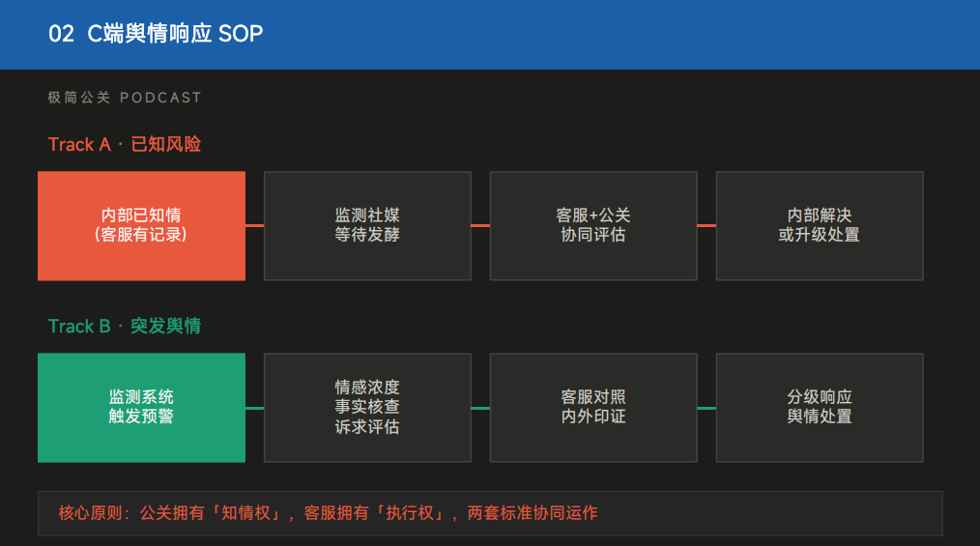Click the "Track A · 已知风险" heading
The width and height of the screenshot is (980, 546).
tap(125, 144)
